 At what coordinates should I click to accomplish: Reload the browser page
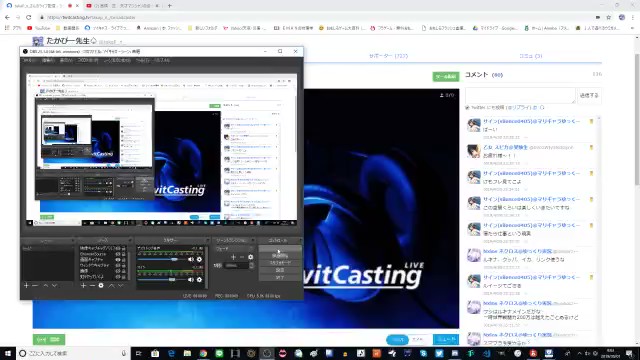click(29, 18)
